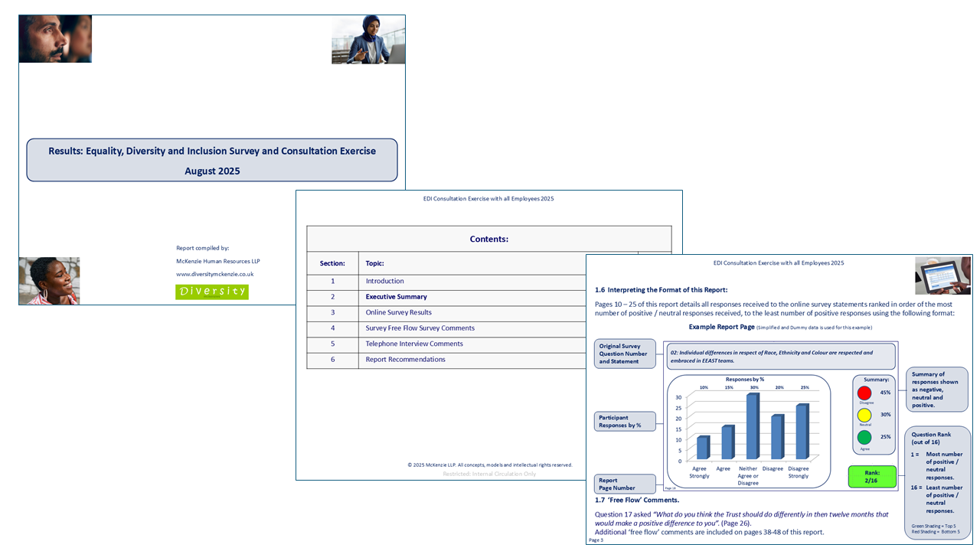Open the www.diversitymckenzie.co.uk link

click(214, 274)
